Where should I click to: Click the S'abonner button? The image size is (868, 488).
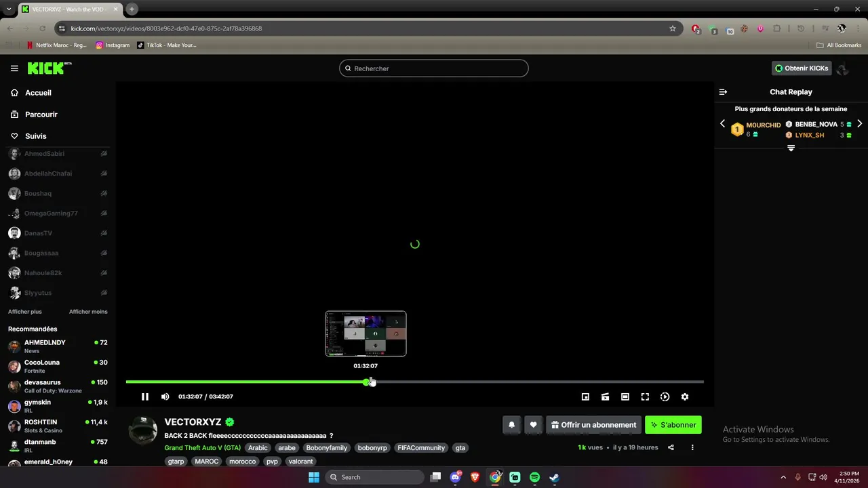coord(673,425)
